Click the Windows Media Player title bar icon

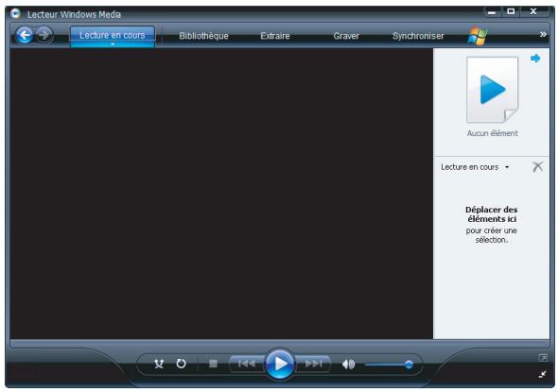[15, 13]
